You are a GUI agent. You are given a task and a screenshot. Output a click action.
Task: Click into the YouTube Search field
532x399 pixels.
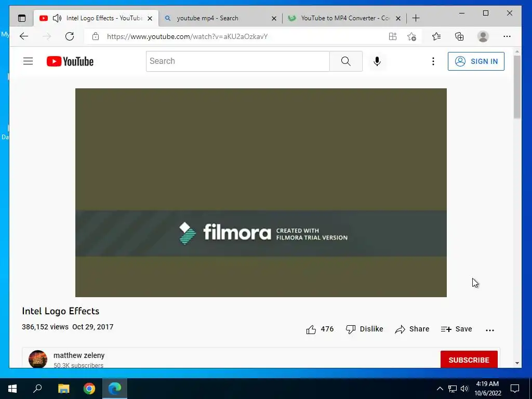[237, 61]
